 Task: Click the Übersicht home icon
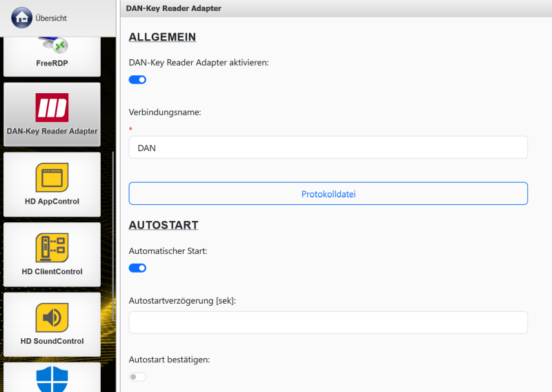click(21, 18)
